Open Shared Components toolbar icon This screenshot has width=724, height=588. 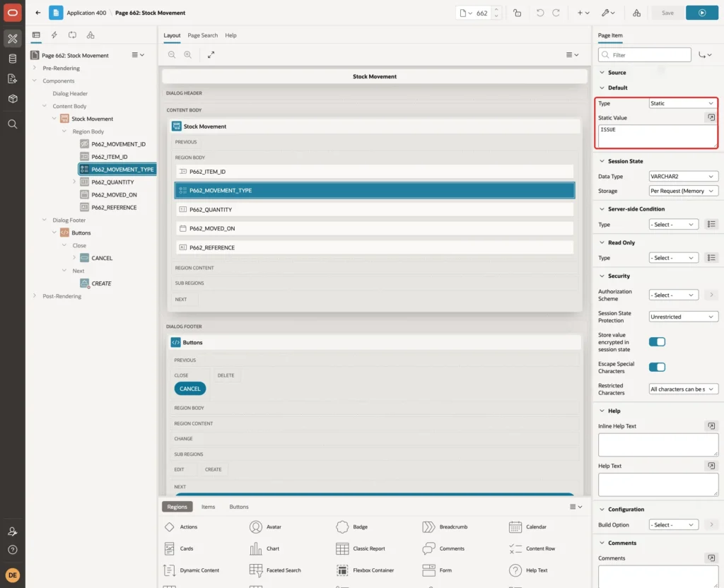[x=636, y=13]
